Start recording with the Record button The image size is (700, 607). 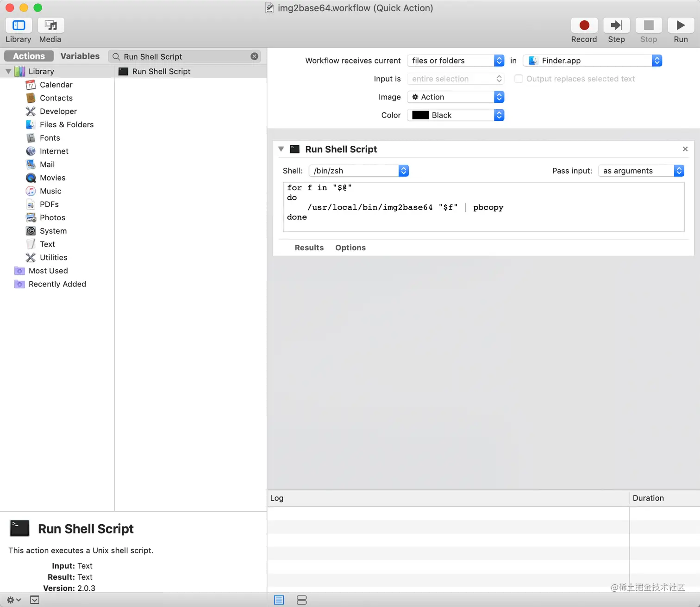(584, 25)
